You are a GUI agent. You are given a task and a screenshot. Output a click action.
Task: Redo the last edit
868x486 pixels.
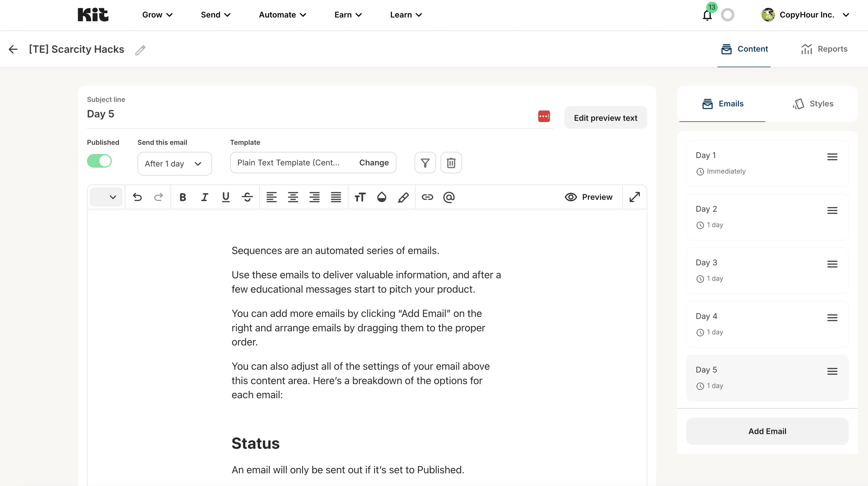(158, 197)
